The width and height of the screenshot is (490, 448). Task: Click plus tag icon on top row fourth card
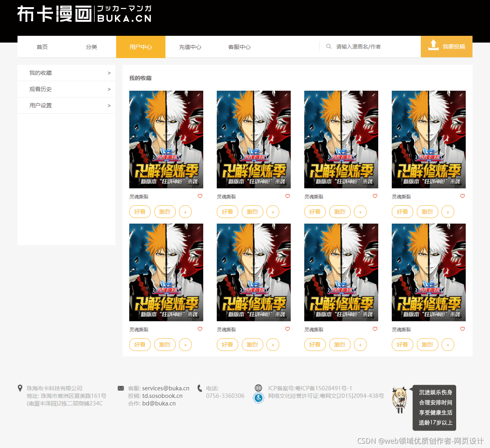click(448, 212)
